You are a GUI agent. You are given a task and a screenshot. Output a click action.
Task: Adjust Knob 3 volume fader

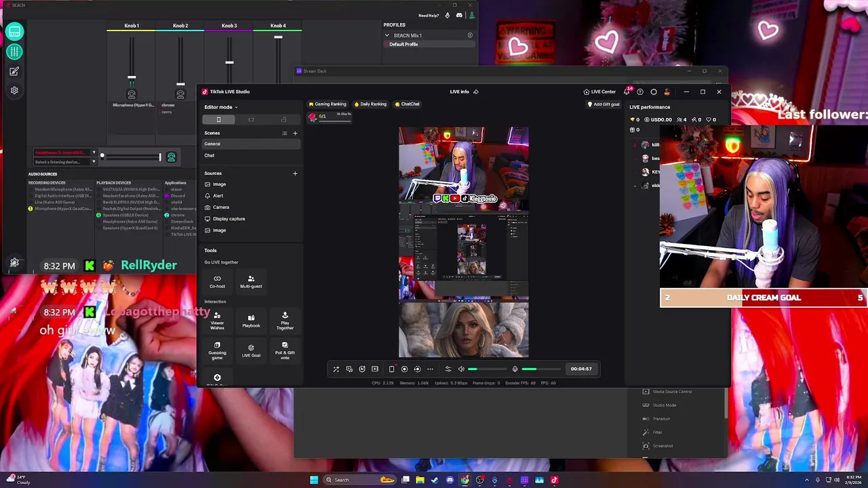pyautogui.click(x=229, y=62)
